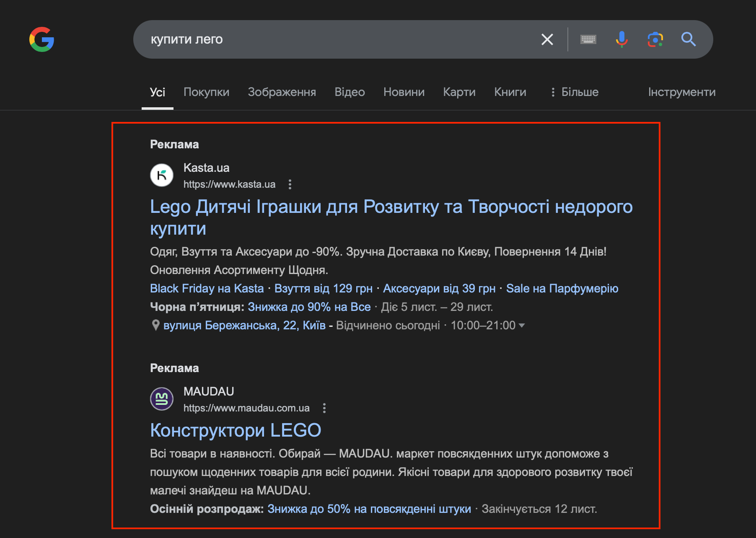Open the on-screen keyboard input tool
Image resolution: width=756 pixels, height=538 pixels.
[588, 39]
